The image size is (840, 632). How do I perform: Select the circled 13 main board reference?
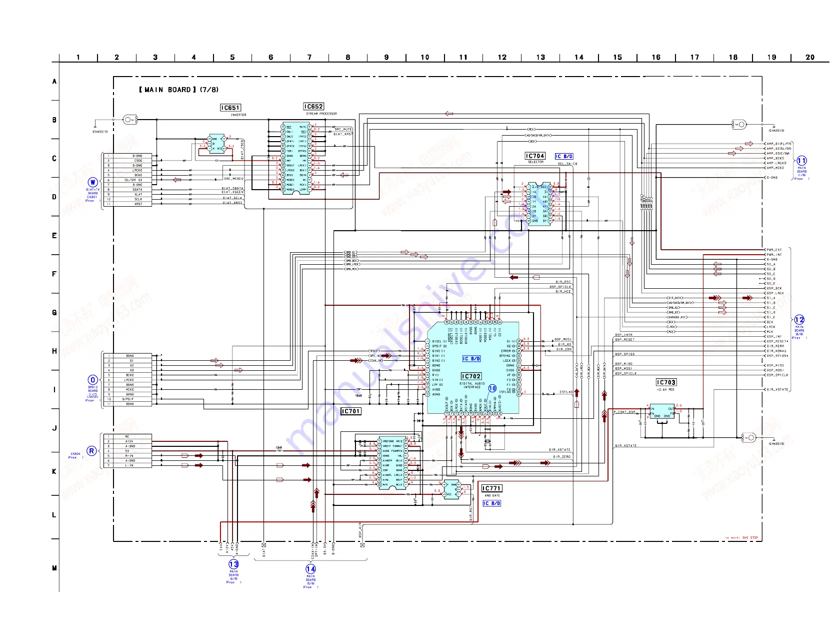233,564
